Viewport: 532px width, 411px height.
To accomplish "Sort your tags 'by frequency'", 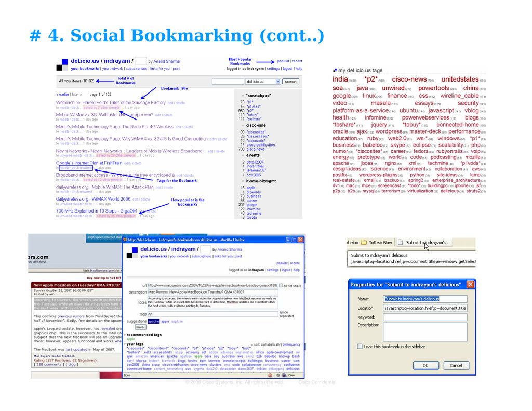I will click(x=291, y=344).
